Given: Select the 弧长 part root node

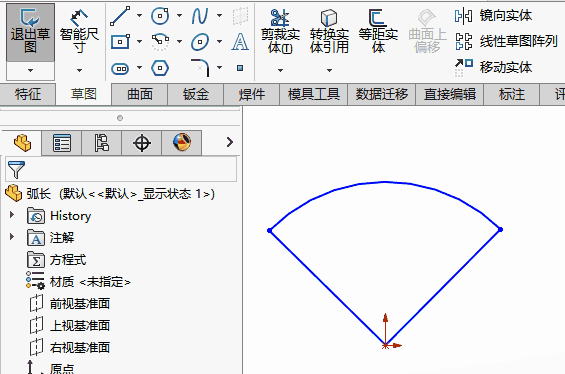Looking at the screenshot, I should tap(110, 193).
